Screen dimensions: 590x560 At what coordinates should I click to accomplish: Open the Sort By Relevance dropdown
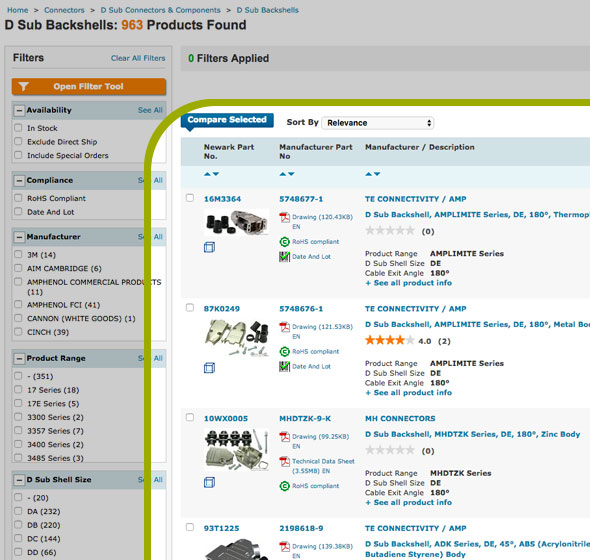[x=377, y=123]
